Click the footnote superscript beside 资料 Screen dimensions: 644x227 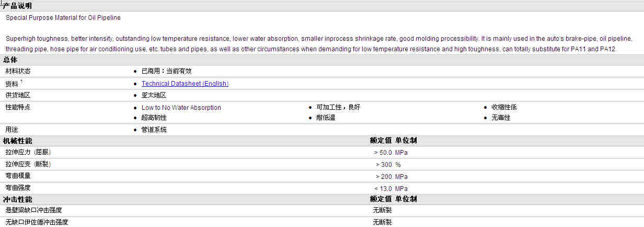tap(21, 82)
